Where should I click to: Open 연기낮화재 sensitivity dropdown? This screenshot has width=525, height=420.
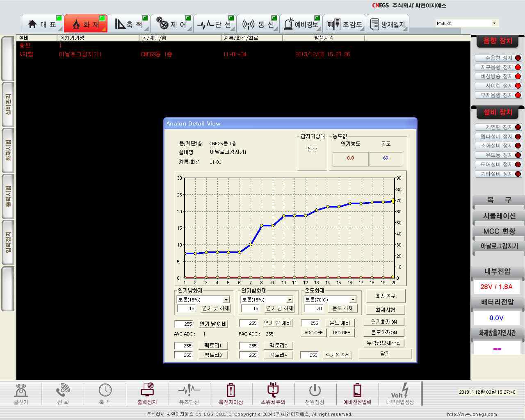[226, 300]
